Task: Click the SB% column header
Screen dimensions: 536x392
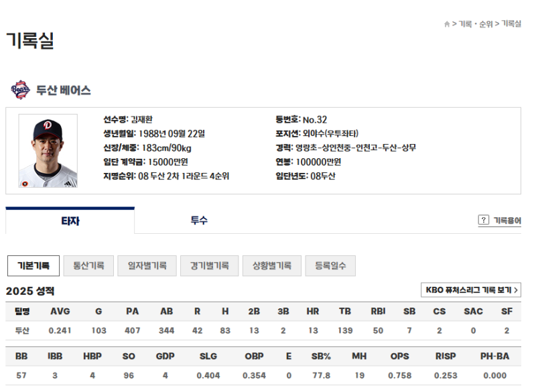Action: 321,356
